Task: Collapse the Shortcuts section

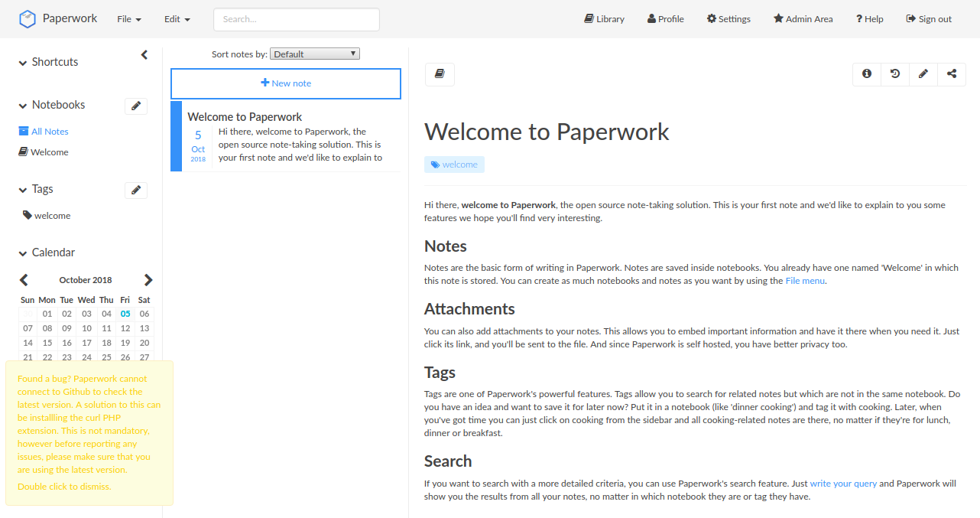Action: (48, 62)
